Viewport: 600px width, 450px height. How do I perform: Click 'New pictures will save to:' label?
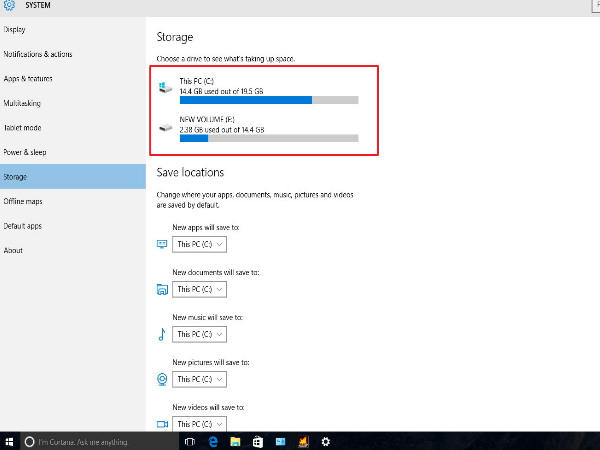pyautogui.click(x=211, y=362)
